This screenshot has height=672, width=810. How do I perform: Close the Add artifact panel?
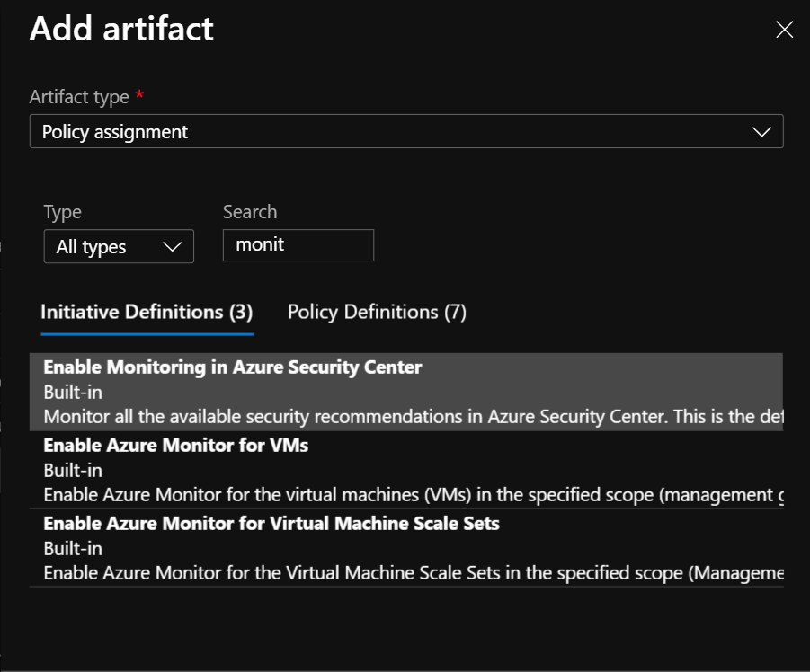tap(784, 30)
